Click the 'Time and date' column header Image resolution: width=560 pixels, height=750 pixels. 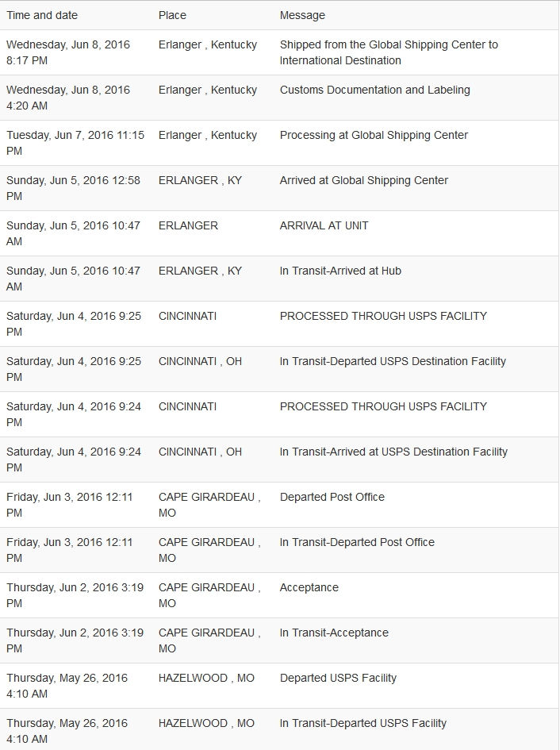coord(42,15)
